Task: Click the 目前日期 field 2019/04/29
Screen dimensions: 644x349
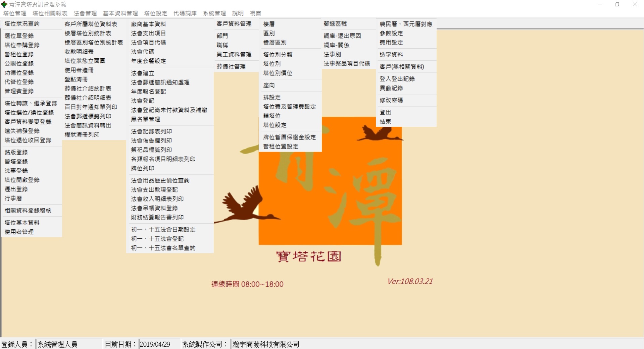Action: point(159,344)
